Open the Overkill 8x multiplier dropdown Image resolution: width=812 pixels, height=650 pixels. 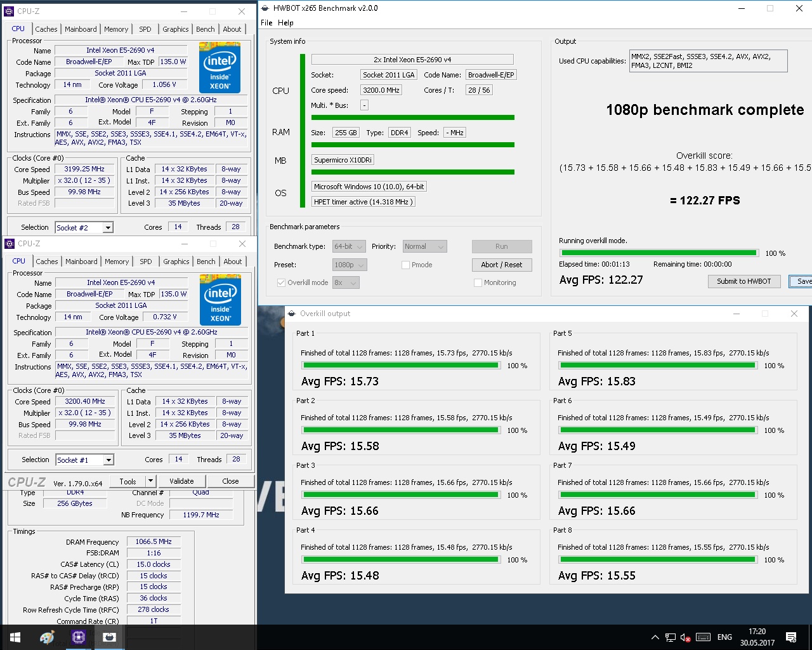point(346,282)
